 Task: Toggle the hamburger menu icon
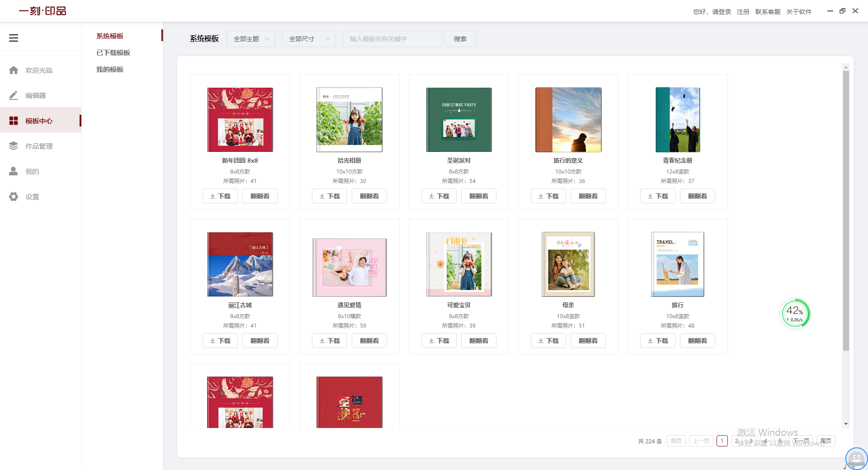(x=14, y=38)
